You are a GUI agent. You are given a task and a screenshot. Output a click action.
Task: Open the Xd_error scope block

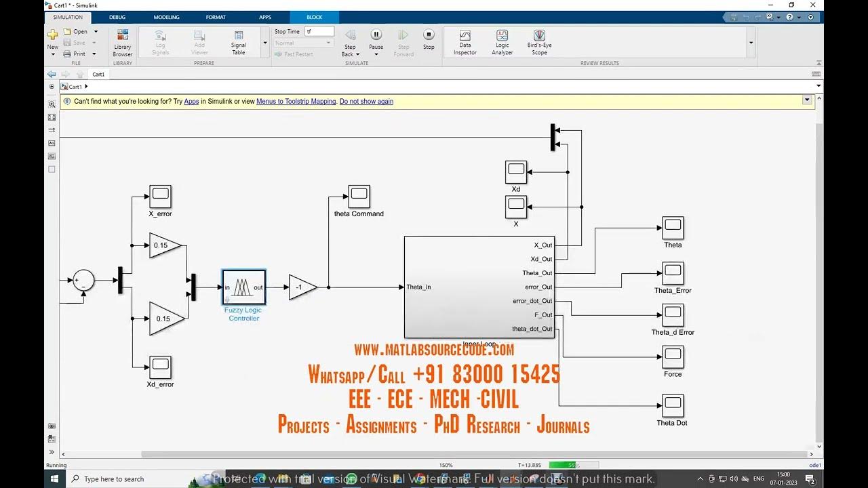pos(161,367)
